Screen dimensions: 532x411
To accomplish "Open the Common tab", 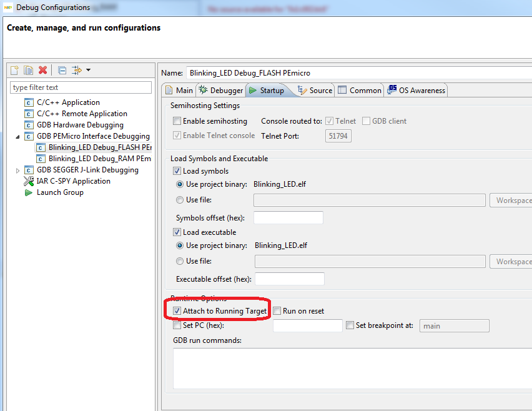I will (360, 91).
